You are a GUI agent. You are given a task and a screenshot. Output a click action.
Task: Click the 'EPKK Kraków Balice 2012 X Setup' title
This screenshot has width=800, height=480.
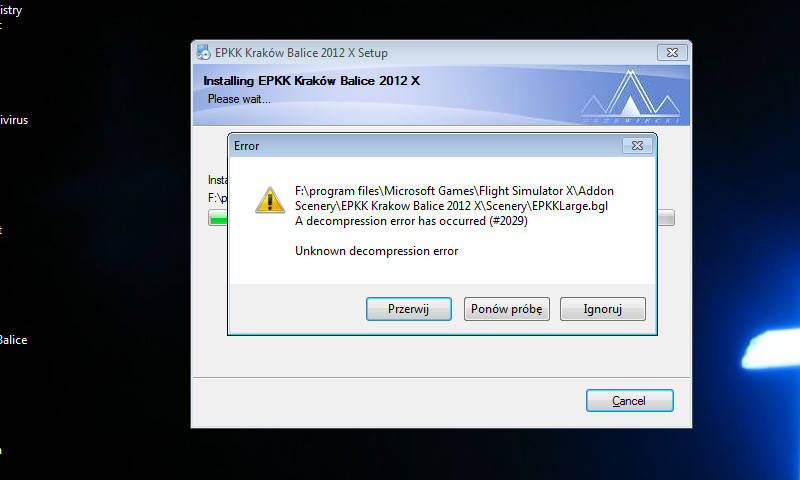point(301,53)
